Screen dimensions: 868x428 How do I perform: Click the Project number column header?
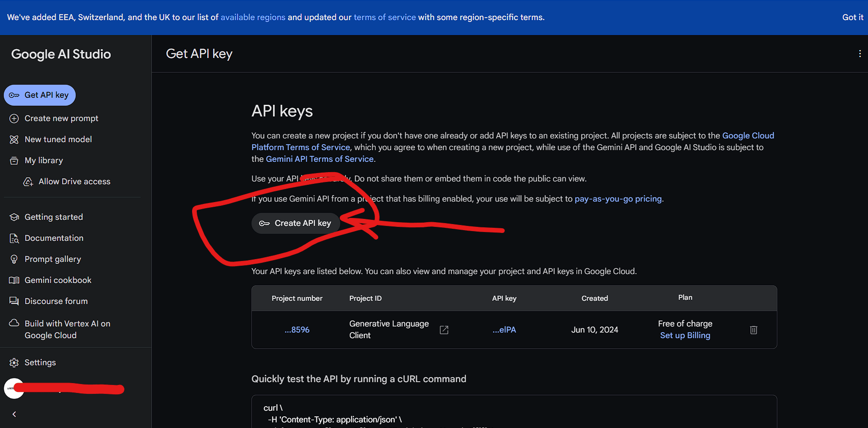(x=297, y=298)
